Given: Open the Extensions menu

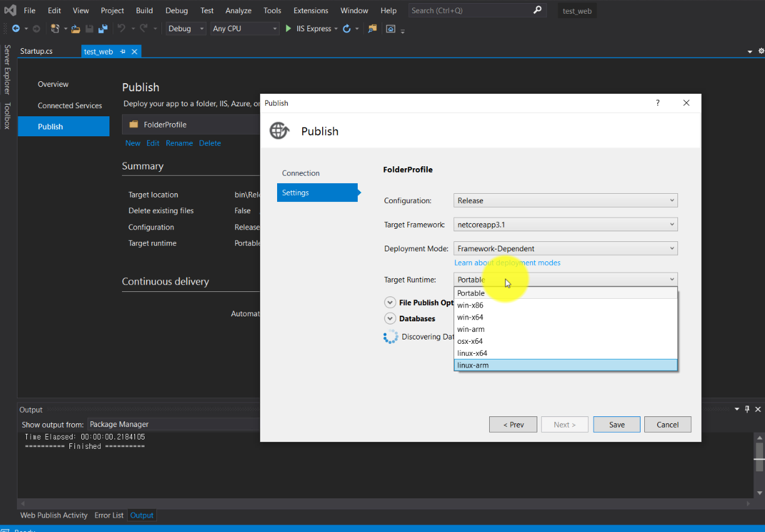Looking at the screenshot, I should tap(311, 11).
